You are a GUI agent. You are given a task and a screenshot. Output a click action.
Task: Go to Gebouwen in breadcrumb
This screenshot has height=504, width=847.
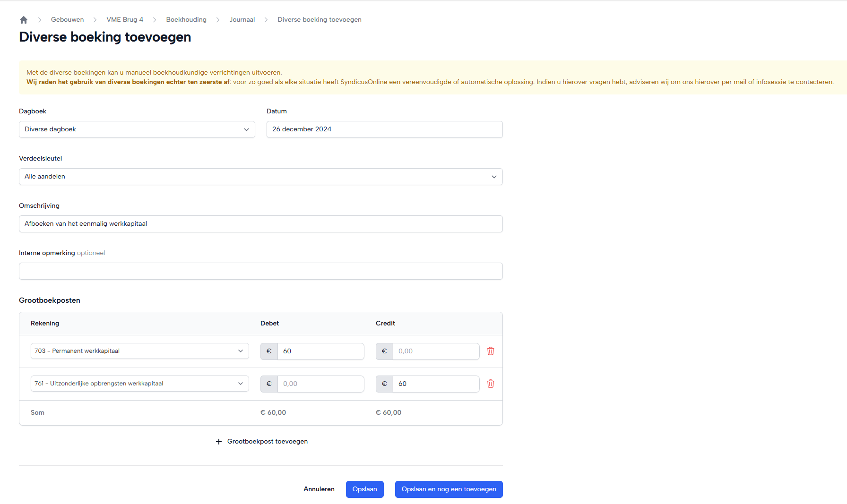(x=67, y=20)
